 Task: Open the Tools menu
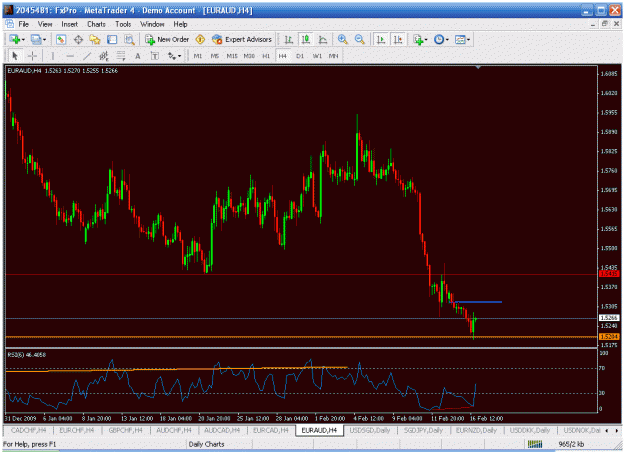pos(123,24)
